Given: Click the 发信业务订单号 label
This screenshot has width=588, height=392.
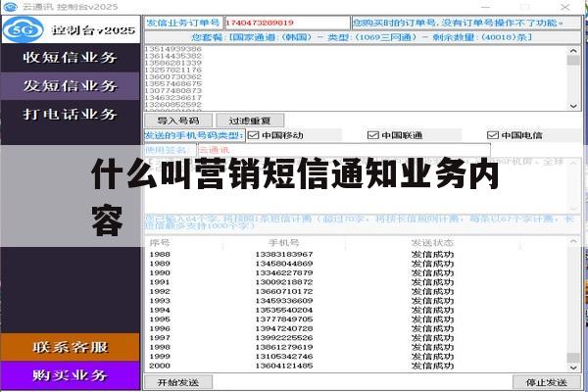Looking at the screenshot, I should pos(183,23).
